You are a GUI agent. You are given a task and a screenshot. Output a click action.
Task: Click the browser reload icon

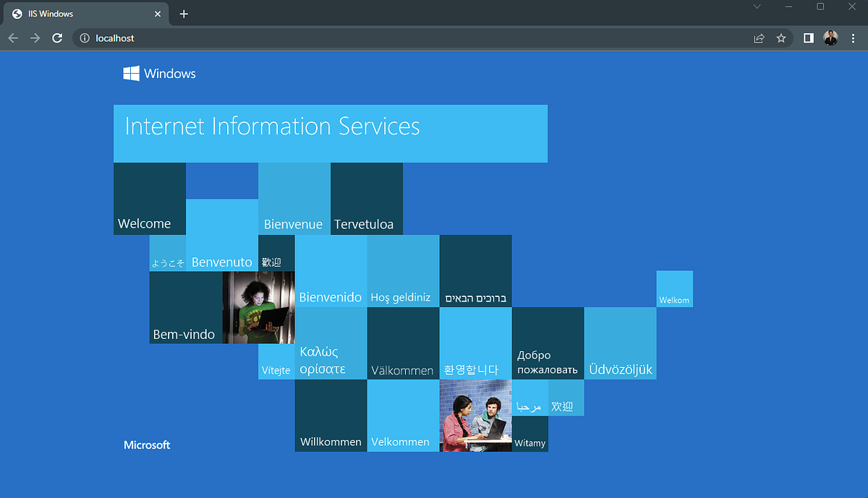[x=57, y=38]
